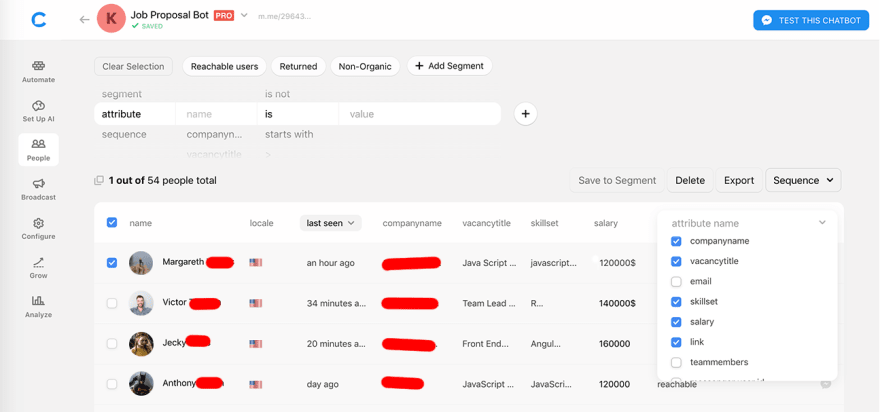Open the last seen sort dropdown
The height and width of the screenshot is (412, 880).
click(x=331, y=223)
